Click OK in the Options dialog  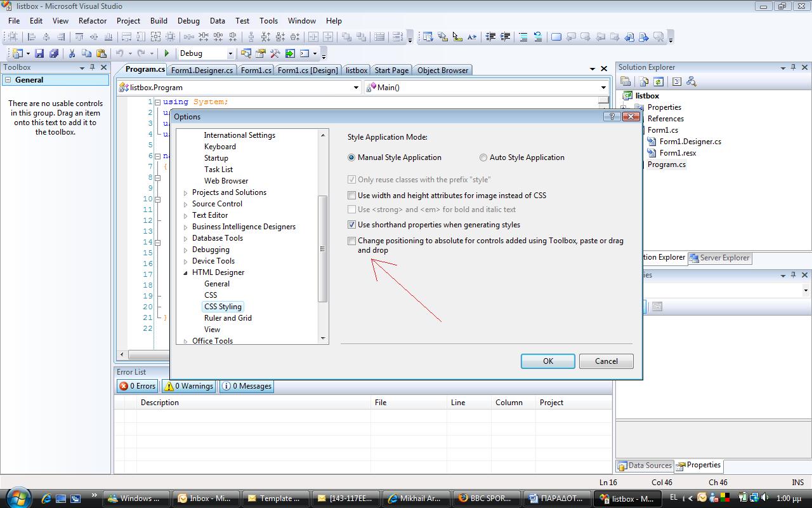click(x=548, y=361)
